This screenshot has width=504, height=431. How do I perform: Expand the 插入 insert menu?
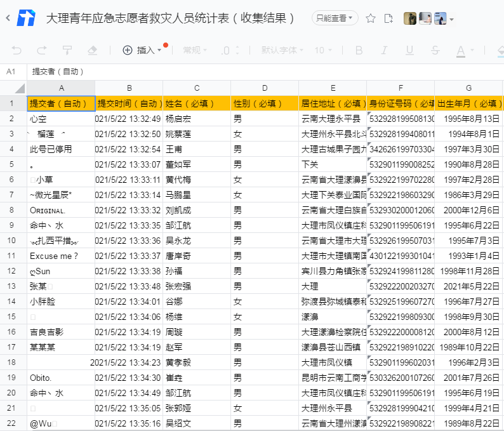(x=142, y=50)
